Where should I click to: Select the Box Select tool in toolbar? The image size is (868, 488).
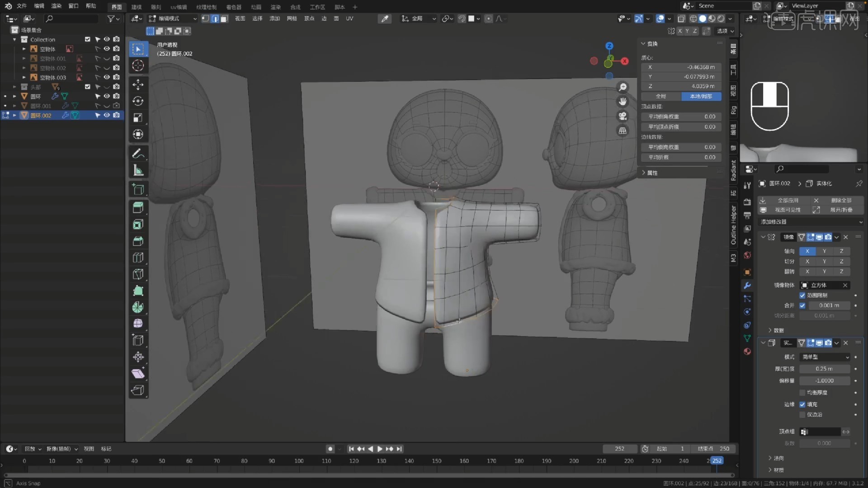[138, 49]
